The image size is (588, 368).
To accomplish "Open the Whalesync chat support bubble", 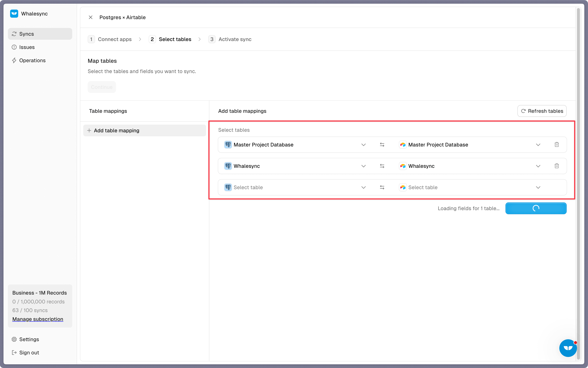I will coord(568,348).
